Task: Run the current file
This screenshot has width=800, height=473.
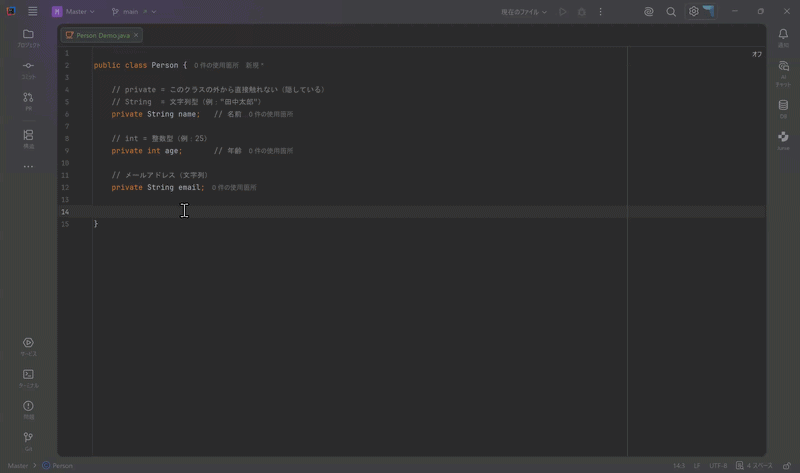Action: coord(563,12)
